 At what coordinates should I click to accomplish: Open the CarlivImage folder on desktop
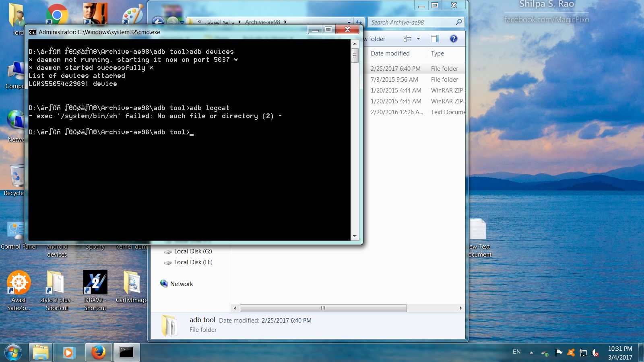coord(132,287)
